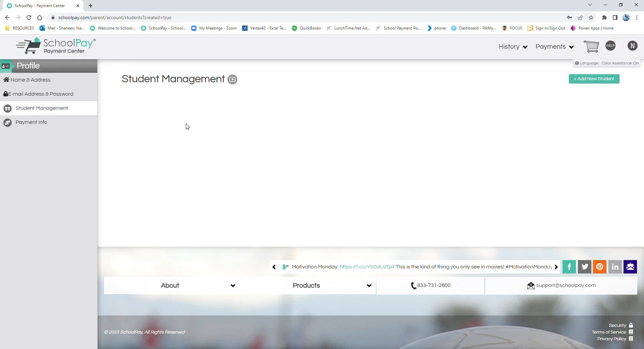This screenshot has width=644, height=349.
Task: Click the SchoolPay Payment Center logo
Action: 56,46
